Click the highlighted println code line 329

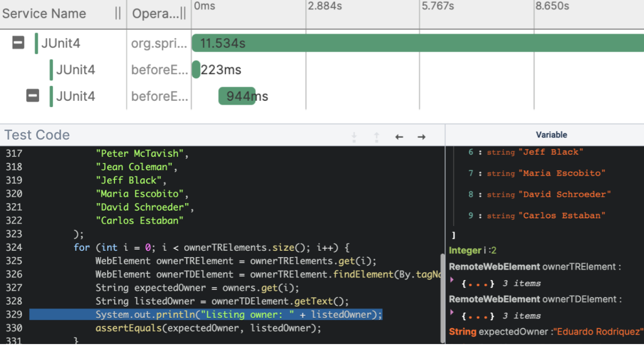(x=206, y=314)
